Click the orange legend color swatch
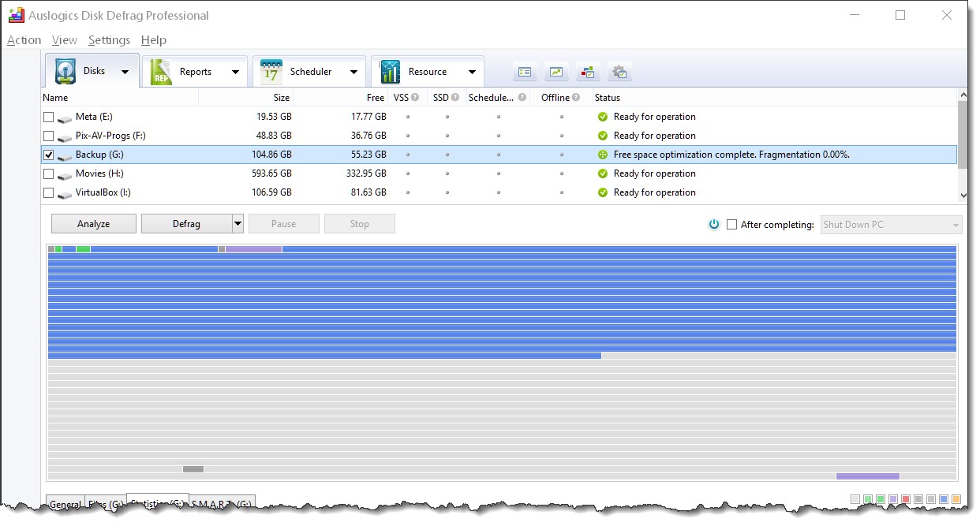 pyautogui.click(x=956, y=500)
